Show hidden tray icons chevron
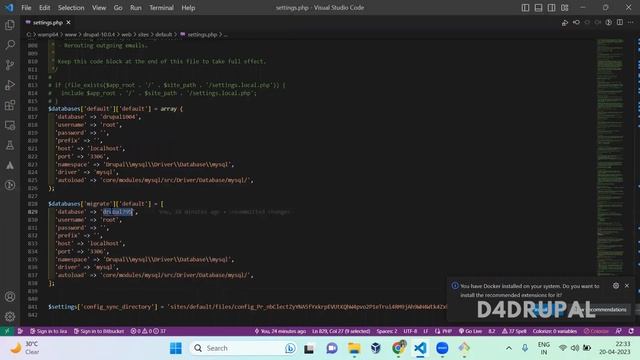640x360 pixels. point(509,348)
